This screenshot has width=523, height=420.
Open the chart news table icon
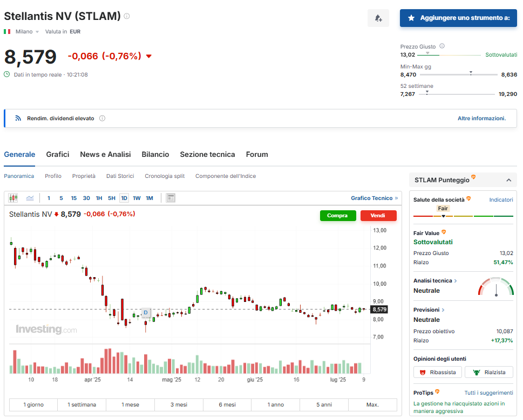click(171, 198)
